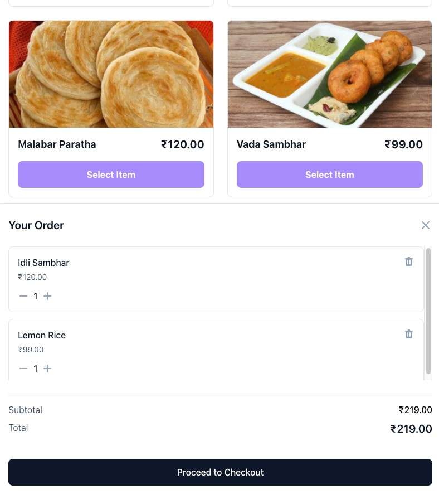The width and height of the screenshot is (439, 504).
Task: Delete Idli Sambhar from the order
Action: pos(409,261)
